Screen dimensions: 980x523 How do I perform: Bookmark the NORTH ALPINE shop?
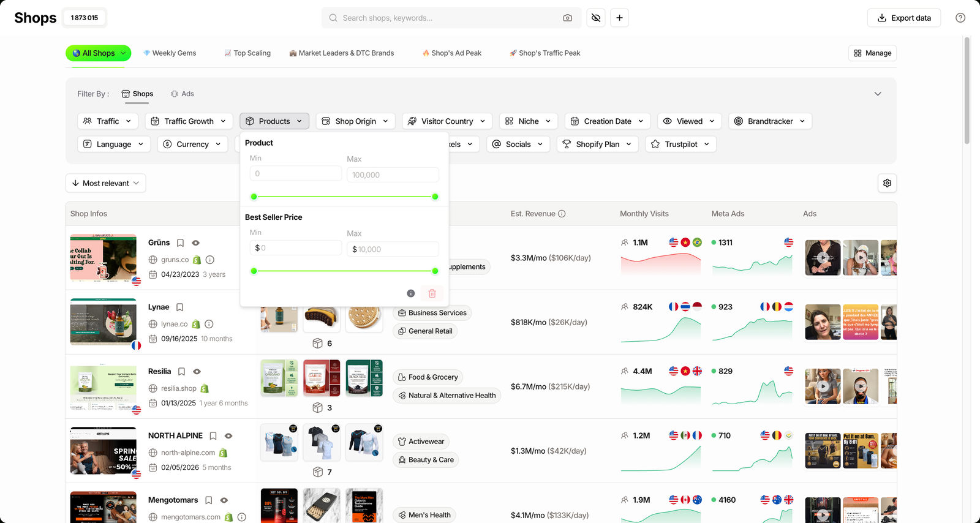click(x=213, y=435)
